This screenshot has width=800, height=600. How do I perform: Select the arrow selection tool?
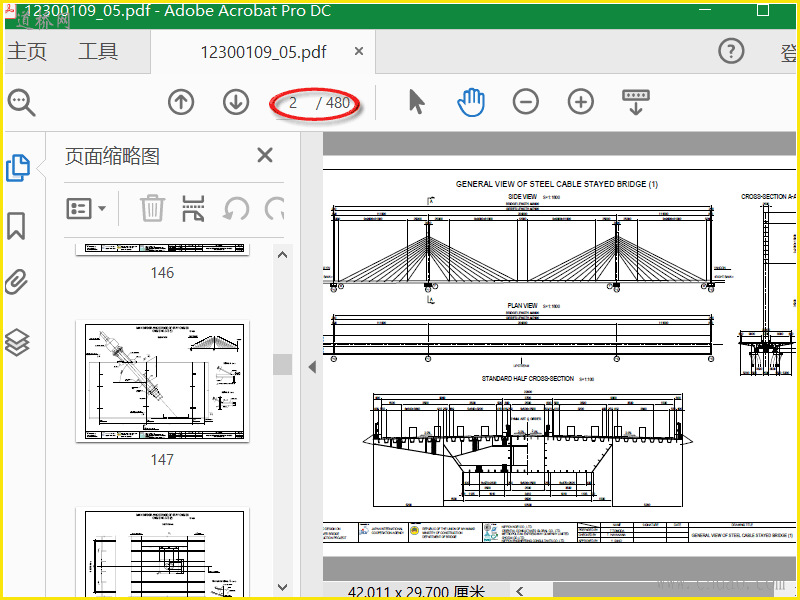click(416, 102)
